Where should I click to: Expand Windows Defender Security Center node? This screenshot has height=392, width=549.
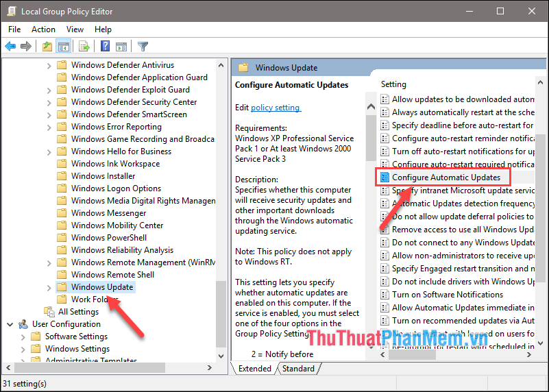pyautogui.click(x=49, y=103)
